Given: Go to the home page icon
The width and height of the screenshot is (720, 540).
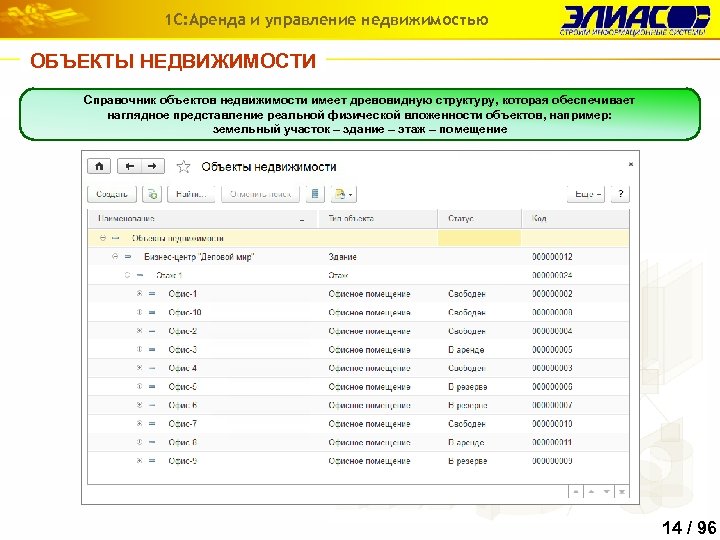Looking at the screenshot, I should pos(99,166).
